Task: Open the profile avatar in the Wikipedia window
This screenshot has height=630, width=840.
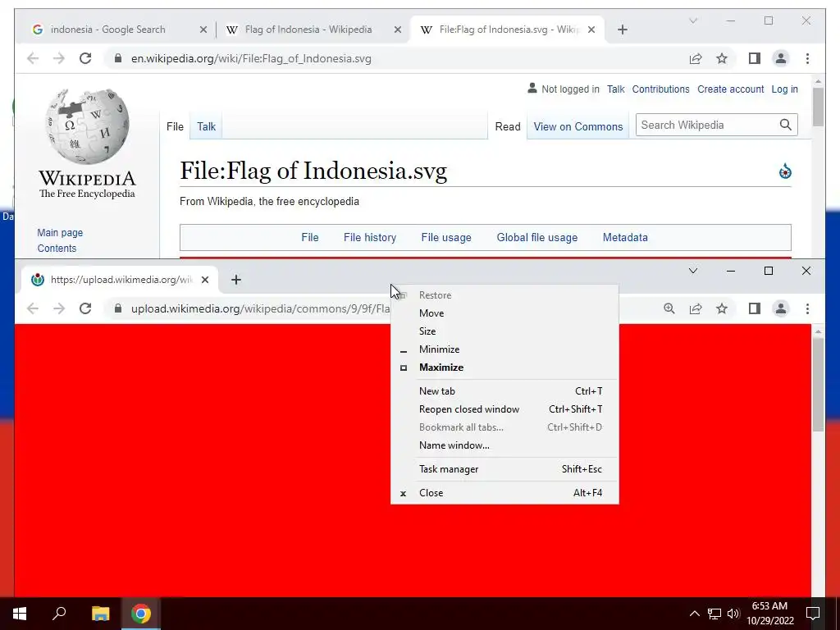Action: 781,58
